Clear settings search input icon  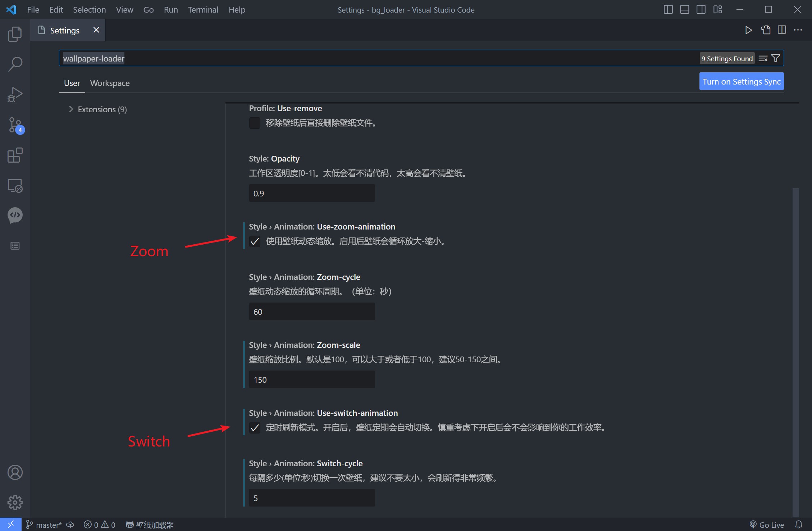[x=763, y=58]
